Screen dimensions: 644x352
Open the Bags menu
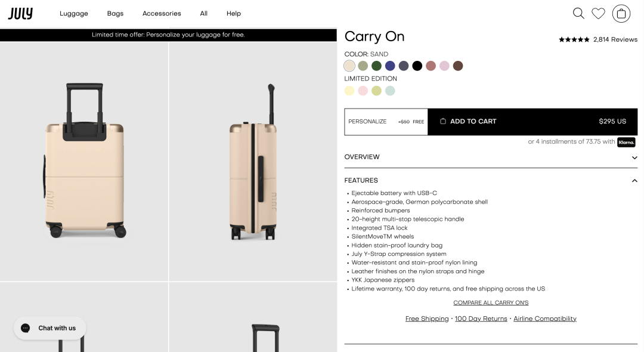coord(115,13)
